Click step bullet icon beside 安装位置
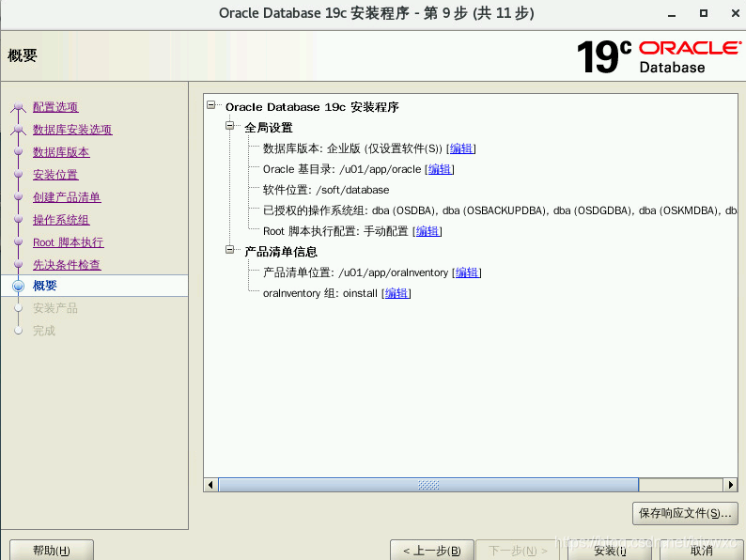 [x=18, y=174]
